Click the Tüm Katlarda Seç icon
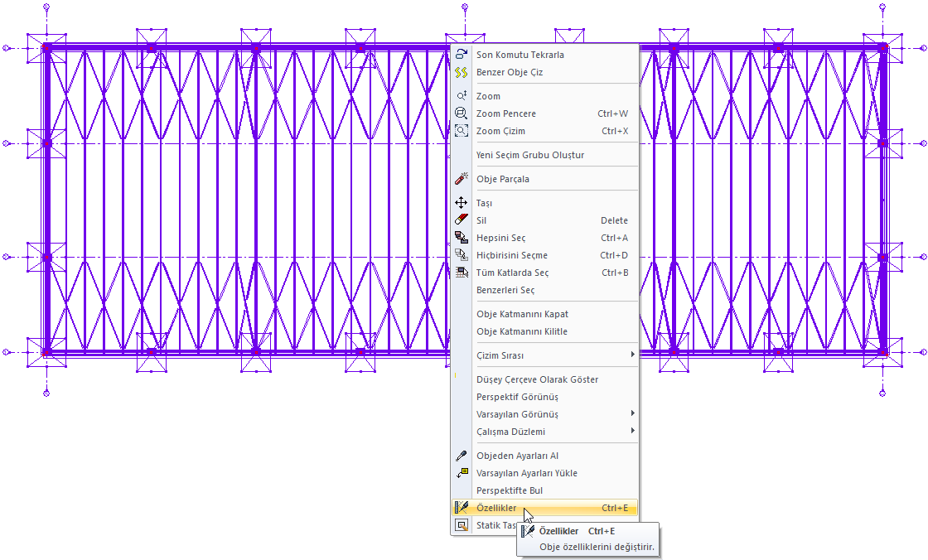 462,273
